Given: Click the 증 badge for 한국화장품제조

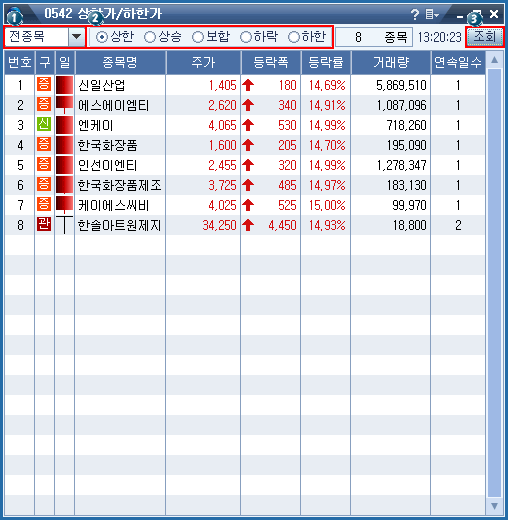Looking at the screenshot, I should tap(44, 184).
